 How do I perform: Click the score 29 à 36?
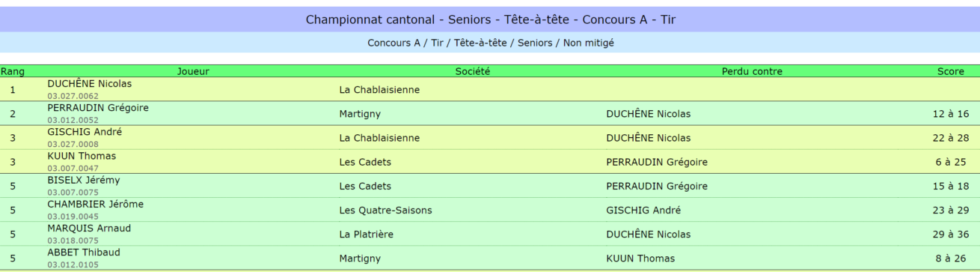click(x=951, y=235)
